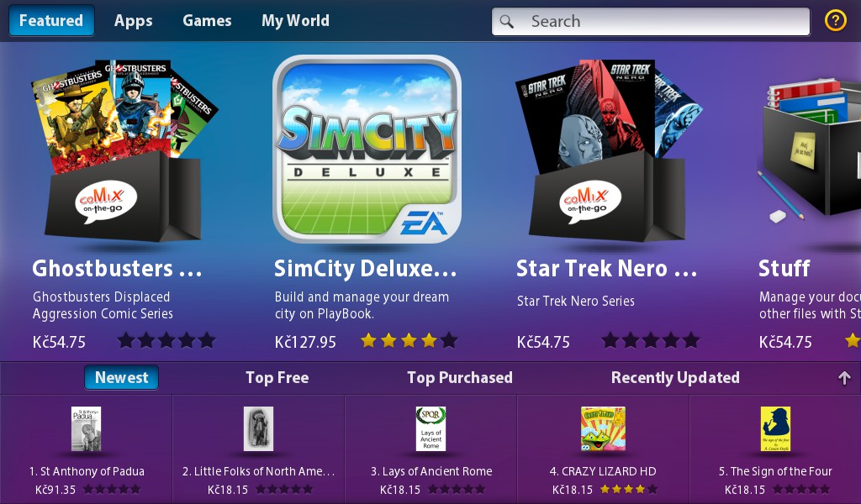Viewport: 861px width, 504px height.
Task: Open The Sign of the Four cover
Action: 775,429
